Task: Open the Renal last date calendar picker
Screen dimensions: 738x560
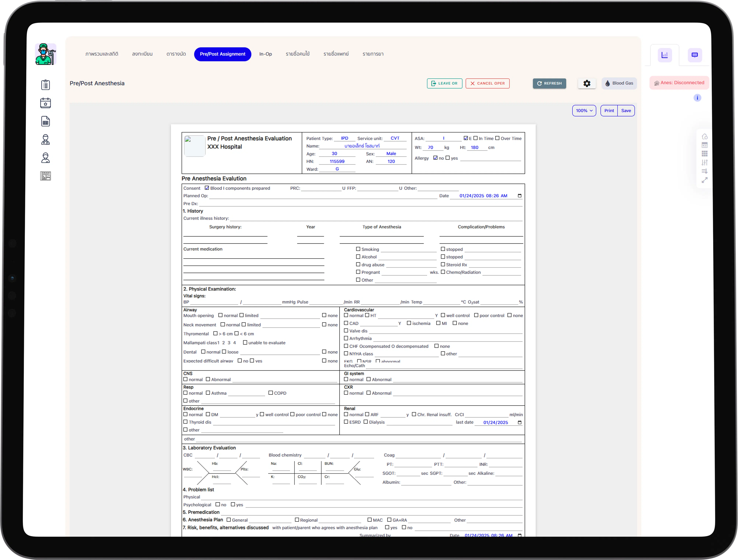Action: point(520,423)
